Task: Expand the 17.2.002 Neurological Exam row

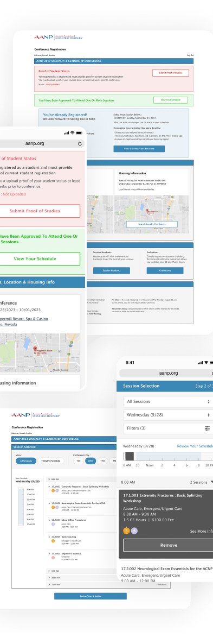Action: point(49,503)
